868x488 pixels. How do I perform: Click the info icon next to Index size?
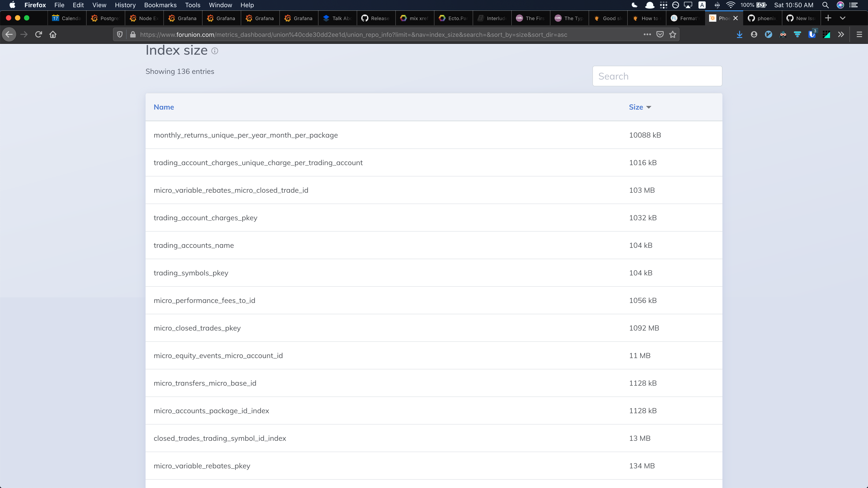(x=215, y=51)
